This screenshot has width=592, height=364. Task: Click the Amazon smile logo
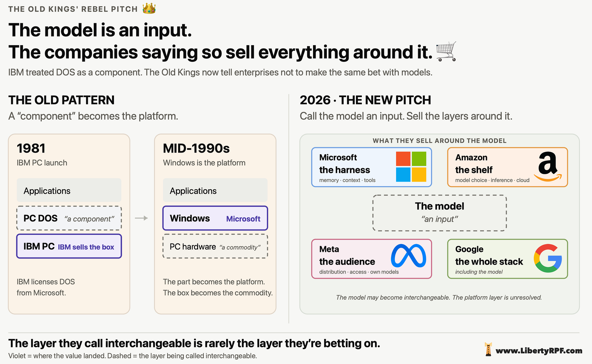548,167
